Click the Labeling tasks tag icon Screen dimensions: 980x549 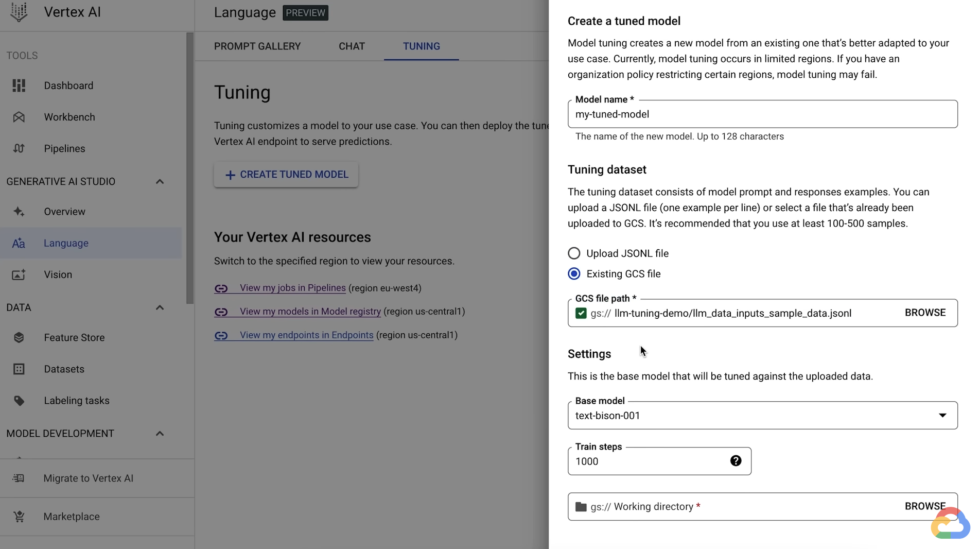tap(19, 401)
